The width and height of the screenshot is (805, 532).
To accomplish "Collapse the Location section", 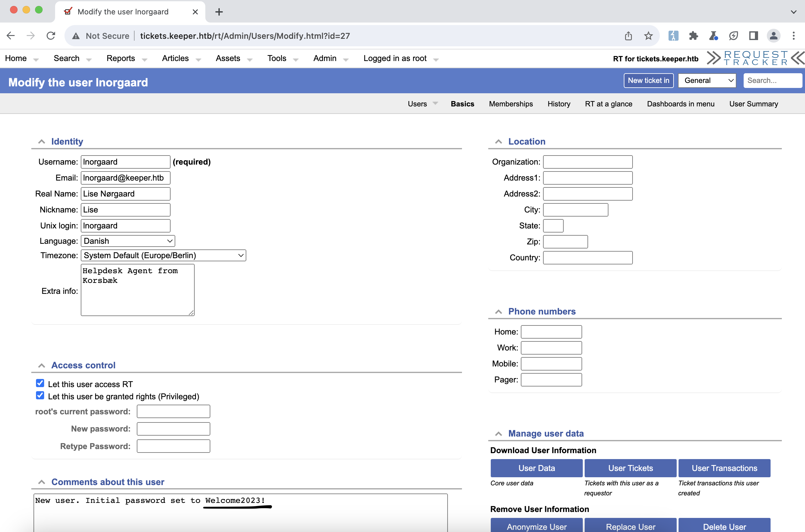I will pos(498,141).
